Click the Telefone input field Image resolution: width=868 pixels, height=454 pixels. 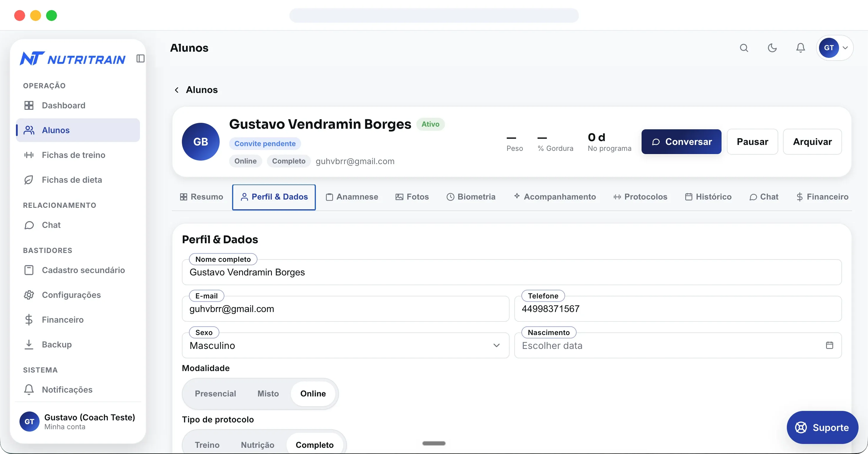678,309
